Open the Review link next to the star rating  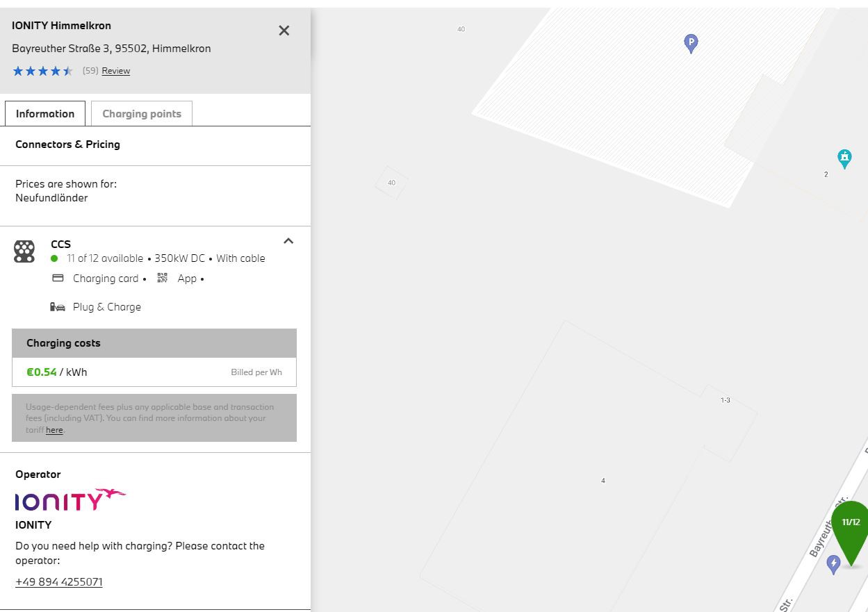coord(115,71)
